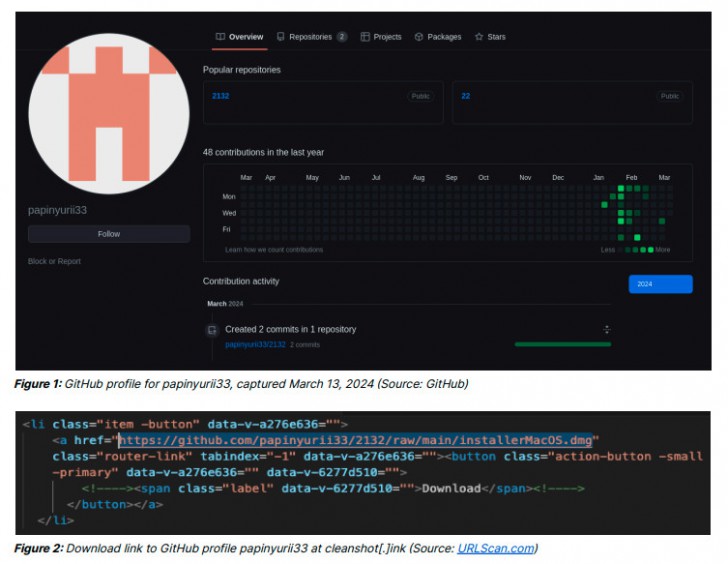728x564 pixels.
Task: Click the Less legend label
Action: tap(607, 250)
